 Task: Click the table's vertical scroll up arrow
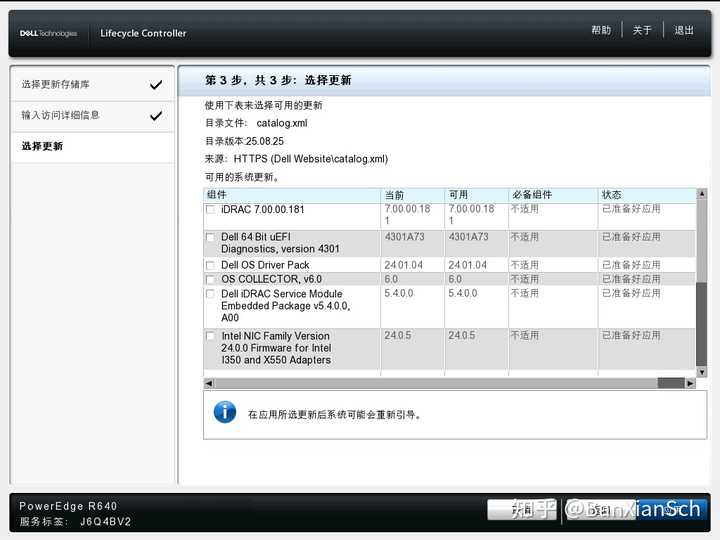click(x=701, y=194)
